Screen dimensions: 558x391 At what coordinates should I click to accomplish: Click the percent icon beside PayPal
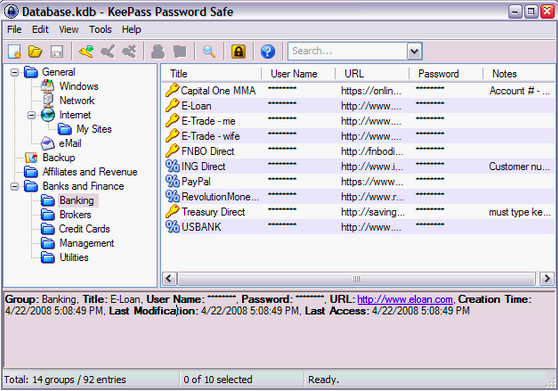click(x=172, y=181)
